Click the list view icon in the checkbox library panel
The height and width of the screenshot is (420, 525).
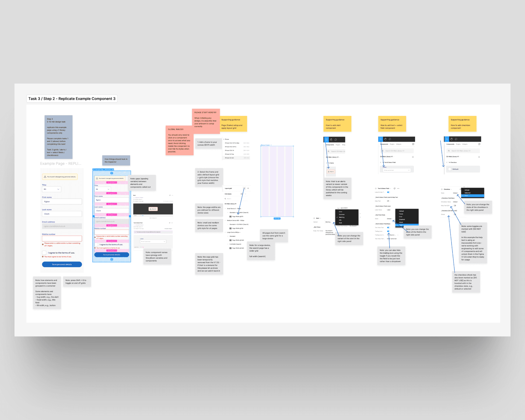[479, 157]
